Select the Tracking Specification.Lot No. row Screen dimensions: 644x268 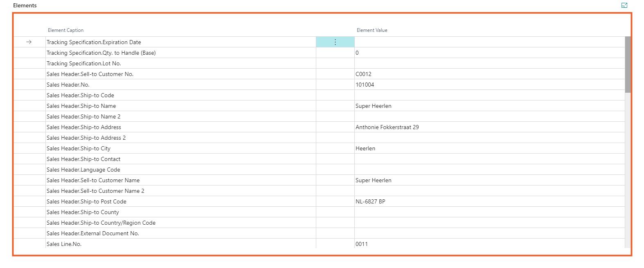point(84,63)
